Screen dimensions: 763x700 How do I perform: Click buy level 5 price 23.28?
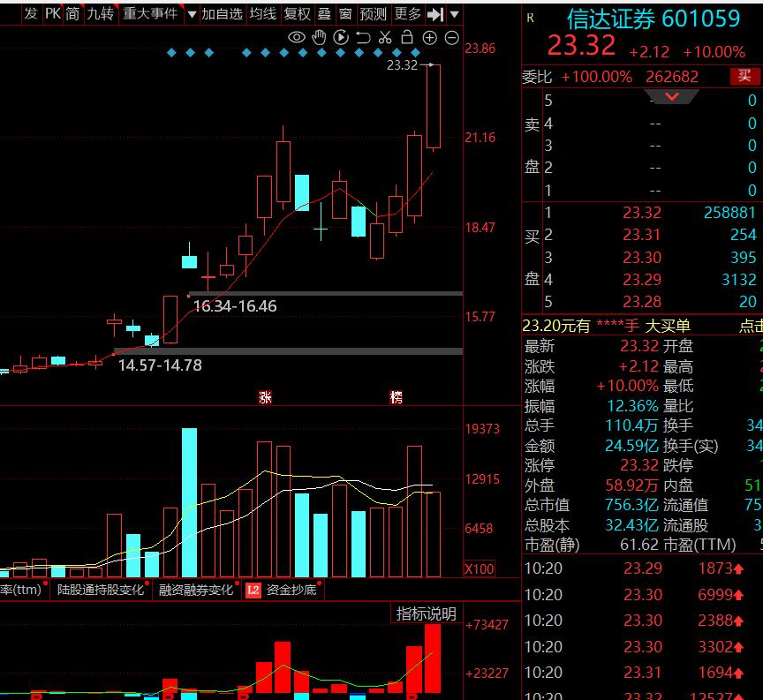pyautogui.click(x=642, y=302)
